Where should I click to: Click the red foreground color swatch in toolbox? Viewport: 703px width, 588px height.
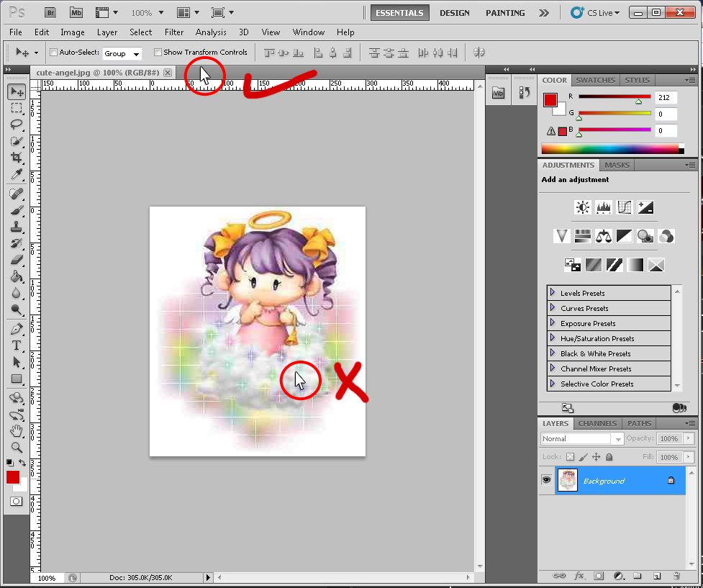tap(12, 477)
